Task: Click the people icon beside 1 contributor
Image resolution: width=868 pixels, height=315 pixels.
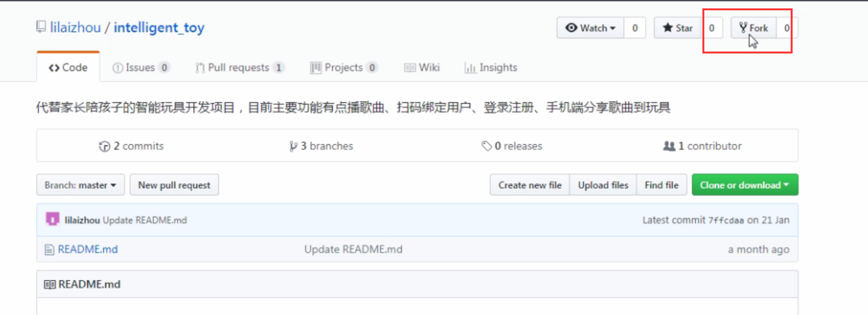Action: click(669, 146)
